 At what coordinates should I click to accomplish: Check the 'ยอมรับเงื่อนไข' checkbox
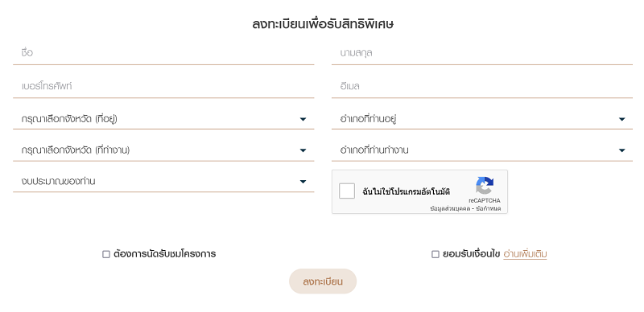click(x=436, y=254)
